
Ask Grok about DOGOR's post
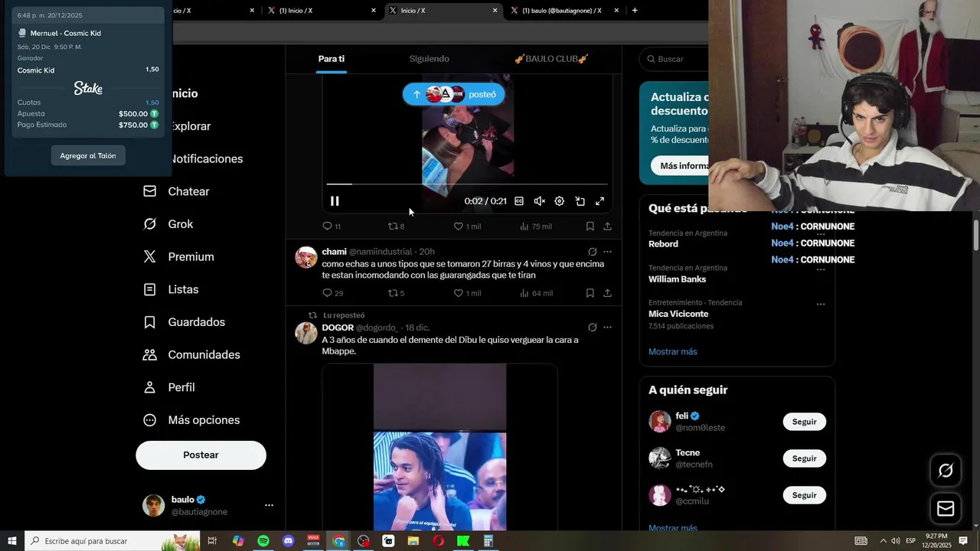pos(593,328)
